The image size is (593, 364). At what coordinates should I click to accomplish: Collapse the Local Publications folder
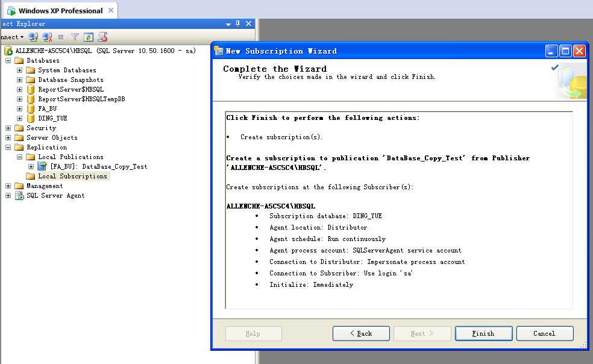20,157
